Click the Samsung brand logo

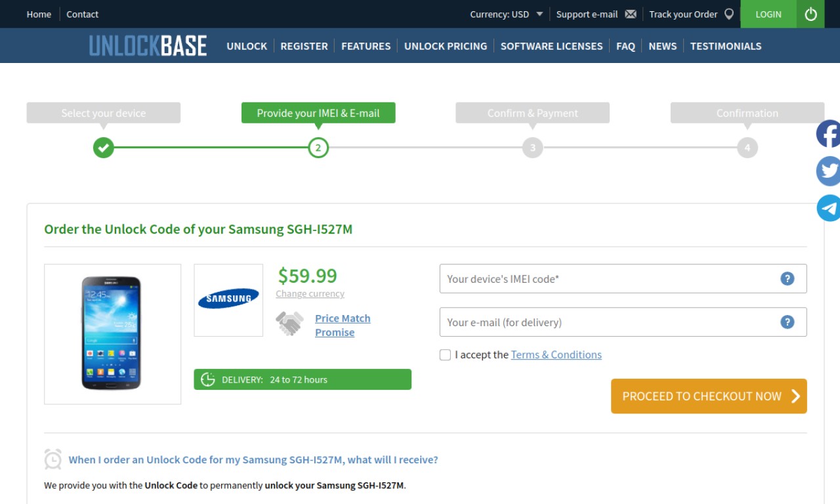click(228, 299)
